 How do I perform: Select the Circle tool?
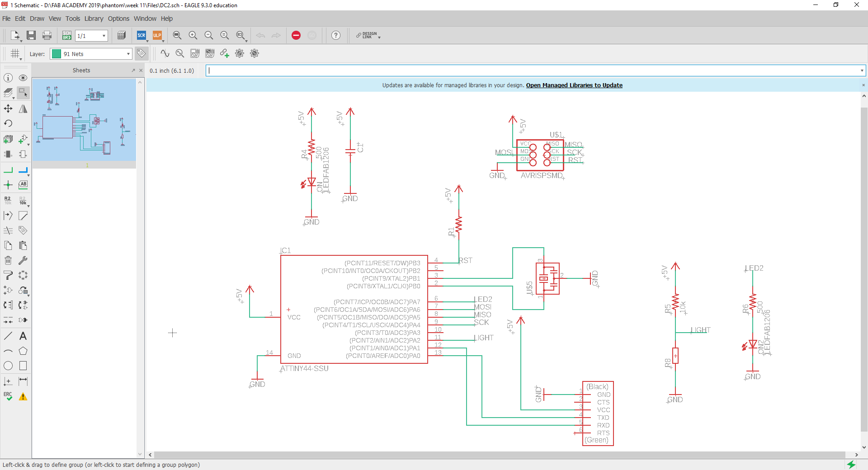(8, 366)
